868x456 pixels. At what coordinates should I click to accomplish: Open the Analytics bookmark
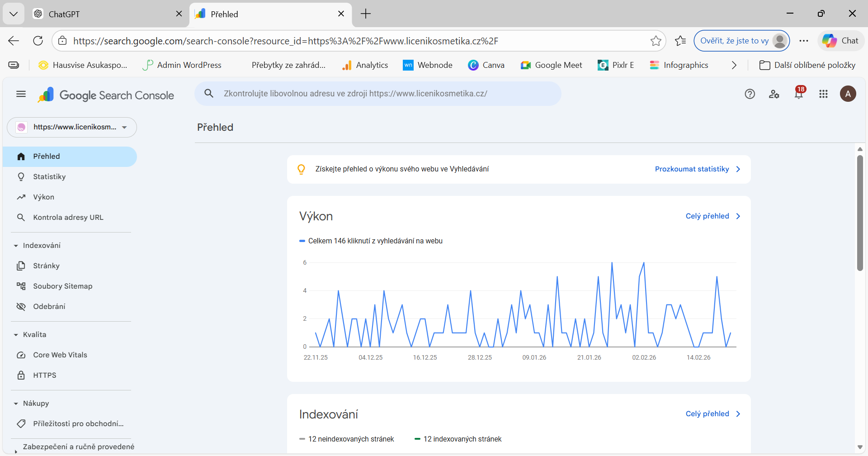[365, 65]
